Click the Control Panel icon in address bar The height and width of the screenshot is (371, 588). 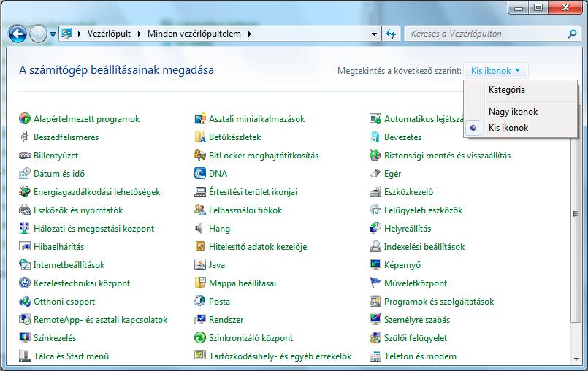pyautogui.click(x=66, y=34)
